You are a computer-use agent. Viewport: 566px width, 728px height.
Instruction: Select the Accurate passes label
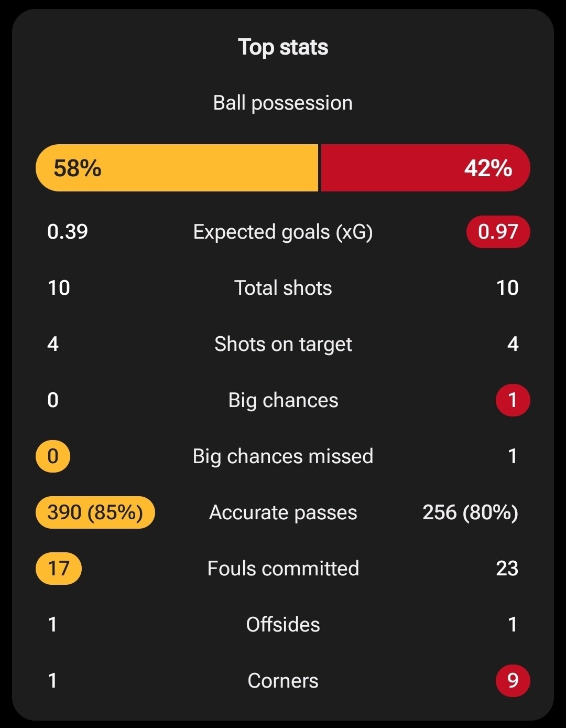point(283,512)
